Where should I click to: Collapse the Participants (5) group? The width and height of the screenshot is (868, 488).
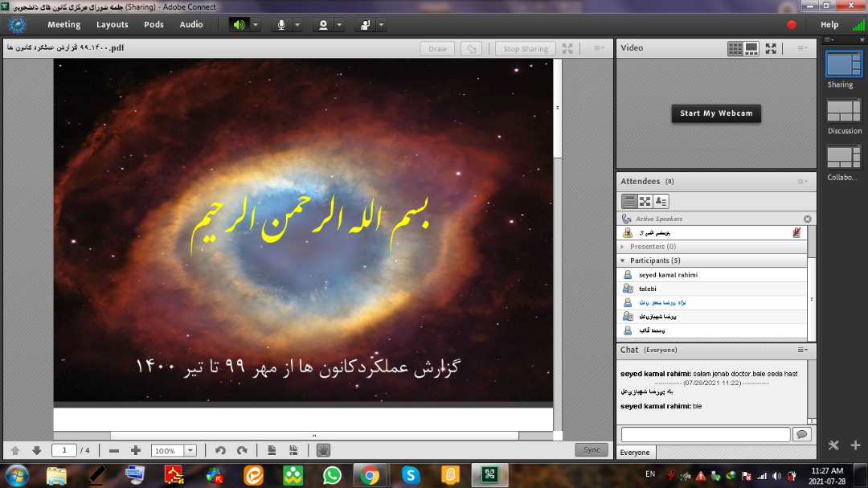pyautogui.click(x=623, y=260)
